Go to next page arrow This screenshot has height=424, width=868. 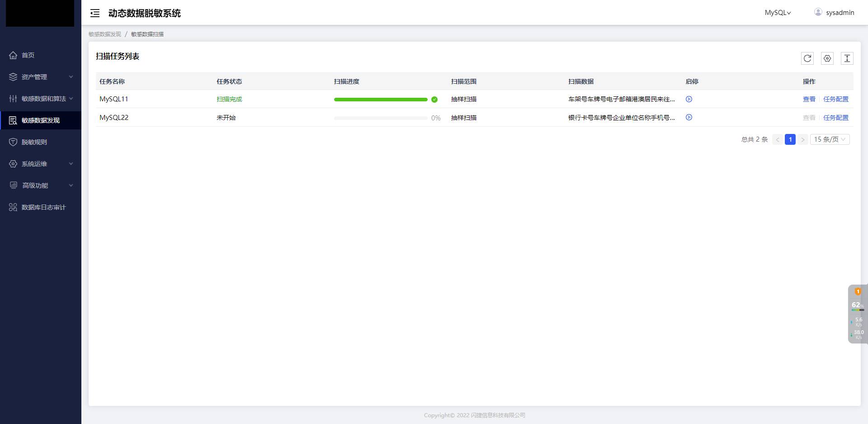[x=803, y=139]
